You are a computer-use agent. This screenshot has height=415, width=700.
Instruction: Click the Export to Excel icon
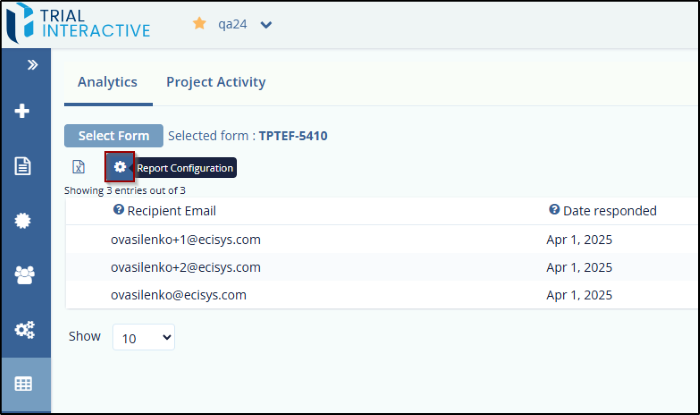[x=78, y=167]
